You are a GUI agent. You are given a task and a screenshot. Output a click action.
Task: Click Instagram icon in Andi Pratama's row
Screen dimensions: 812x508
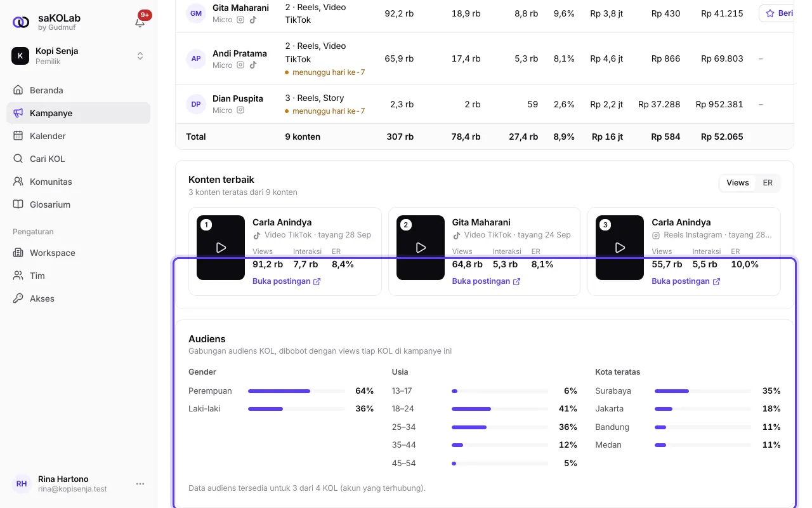coord(240,65)
